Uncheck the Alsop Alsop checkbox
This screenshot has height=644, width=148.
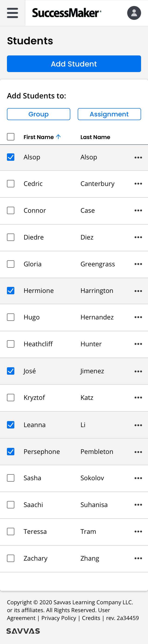(10, 157)
